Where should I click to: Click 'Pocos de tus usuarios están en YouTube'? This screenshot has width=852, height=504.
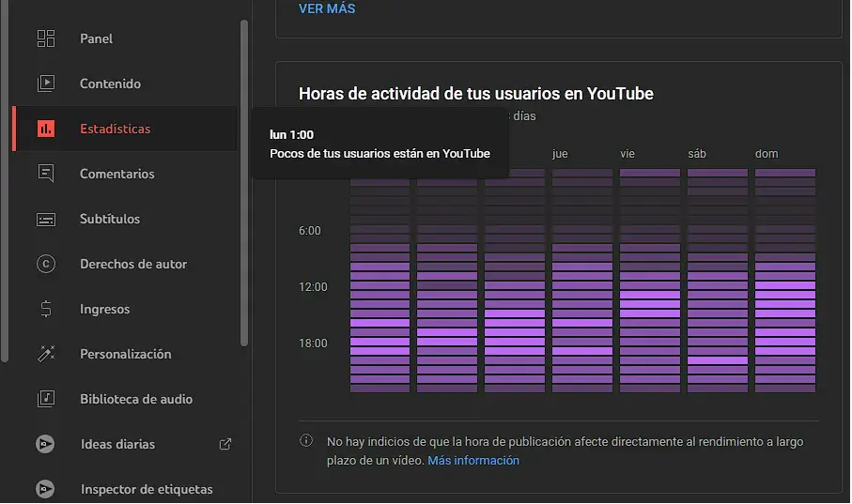(380, 154)
